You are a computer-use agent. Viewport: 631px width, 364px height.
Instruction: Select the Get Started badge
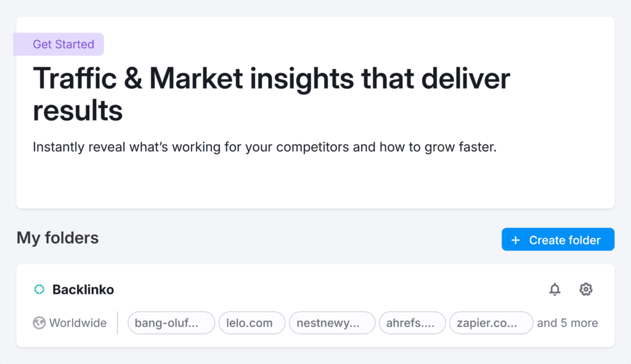[59, 44]
